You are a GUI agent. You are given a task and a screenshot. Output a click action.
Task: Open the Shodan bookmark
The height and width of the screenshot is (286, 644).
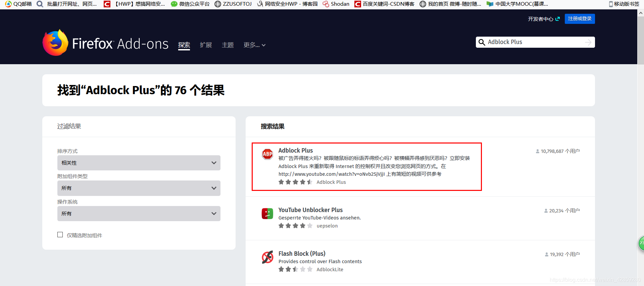(x=336, y=4)
